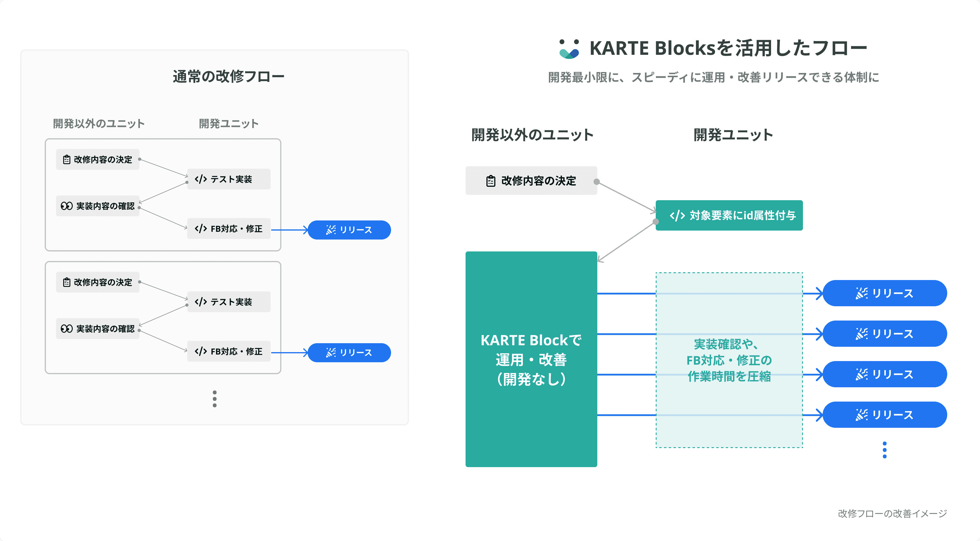Click code icon in upper テスト実装 box

[x=201, y=179]
